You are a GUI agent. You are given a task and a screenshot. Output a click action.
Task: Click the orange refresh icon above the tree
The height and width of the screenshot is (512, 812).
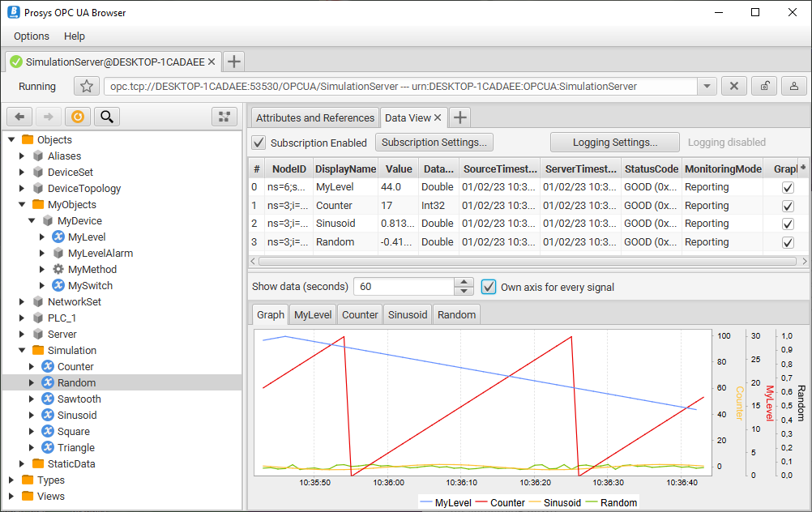pyautogui.click(x=77, y=117)
